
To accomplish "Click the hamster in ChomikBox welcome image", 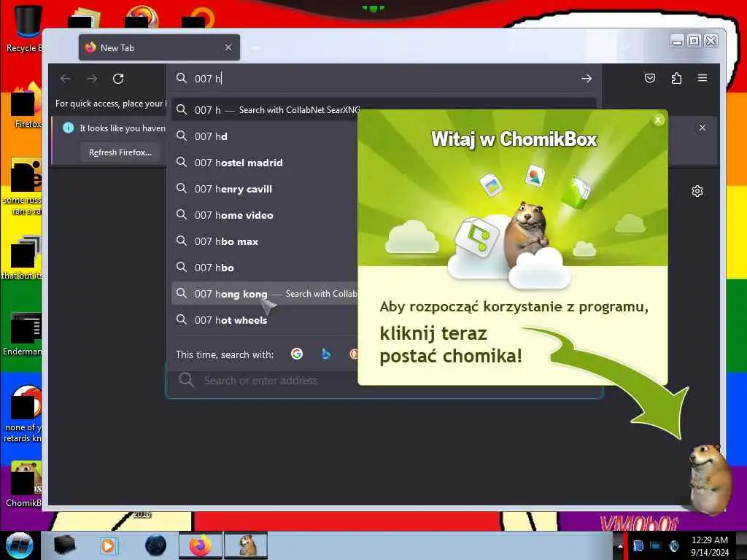I will pos(526,233).
